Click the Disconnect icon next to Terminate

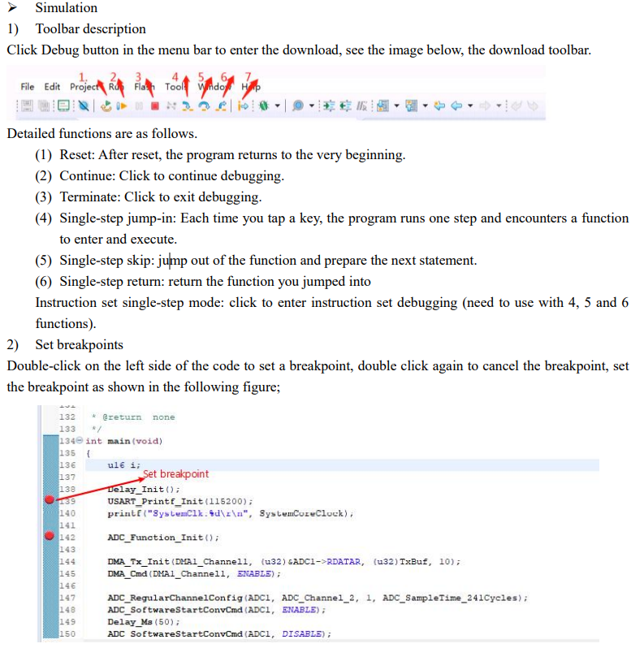[171, 106]
